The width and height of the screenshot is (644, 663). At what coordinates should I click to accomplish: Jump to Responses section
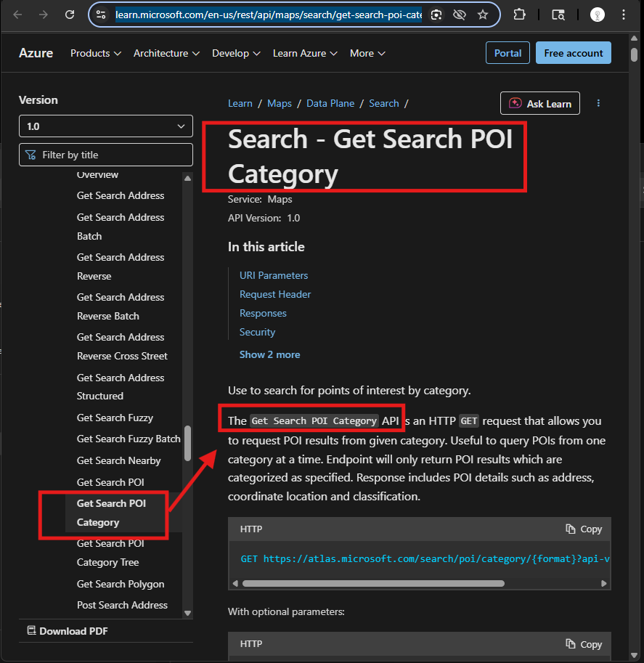click(263, 313)
